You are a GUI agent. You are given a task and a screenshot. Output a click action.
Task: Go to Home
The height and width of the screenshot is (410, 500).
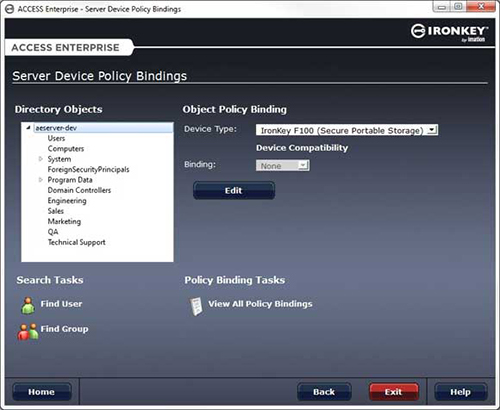coord(42,392)
